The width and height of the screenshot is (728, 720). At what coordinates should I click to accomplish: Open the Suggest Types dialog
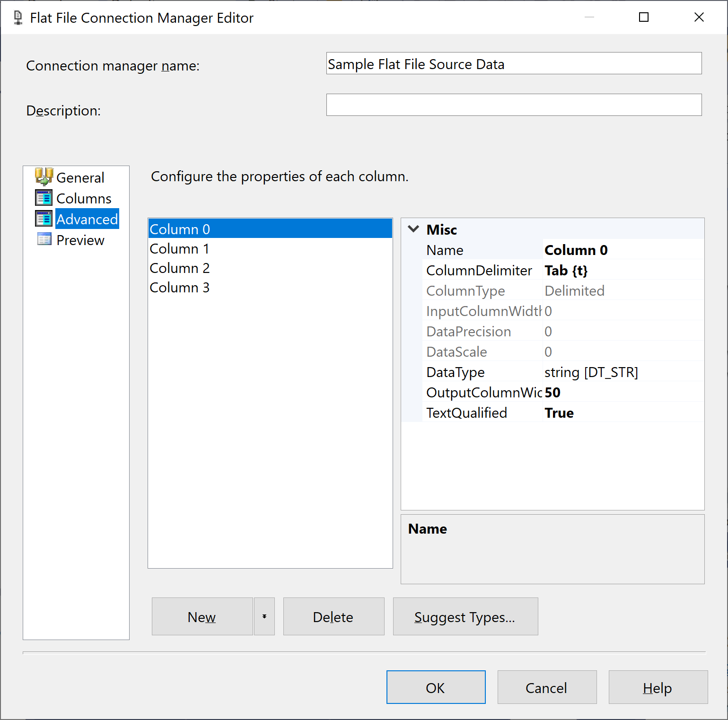465,616
